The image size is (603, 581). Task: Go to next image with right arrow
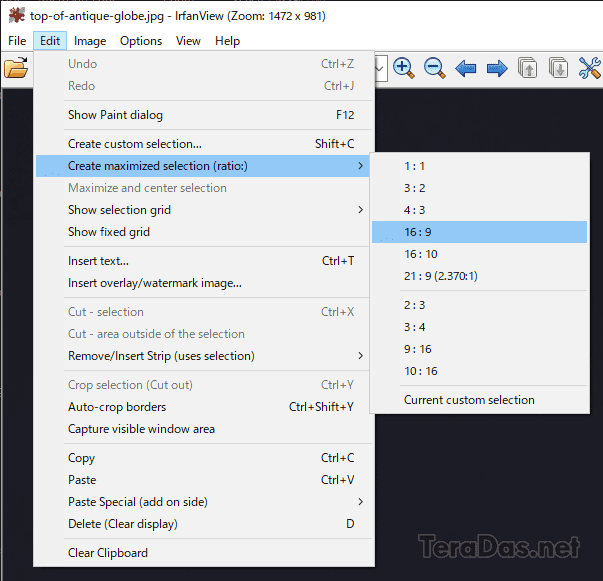pos(497,69)
